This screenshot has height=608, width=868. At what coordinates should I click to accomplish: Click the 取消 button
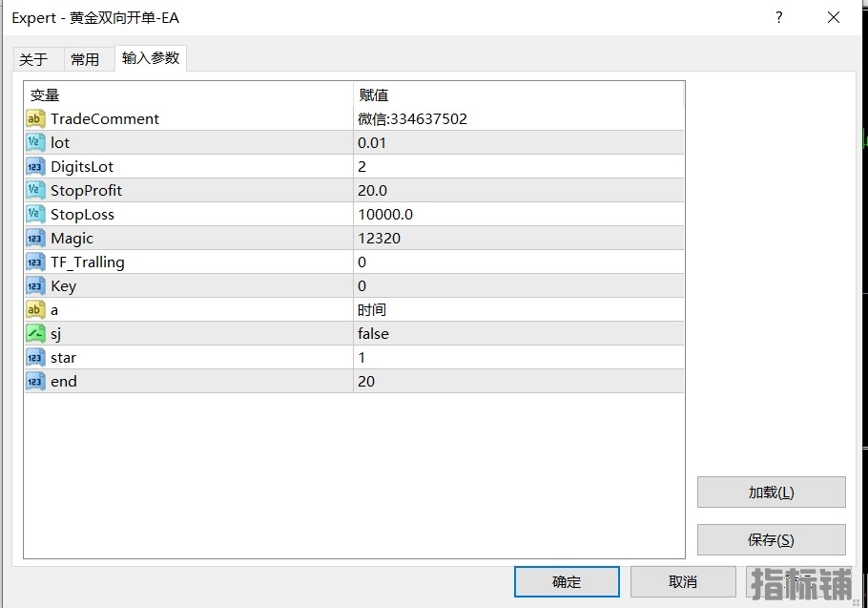(683, 581)
